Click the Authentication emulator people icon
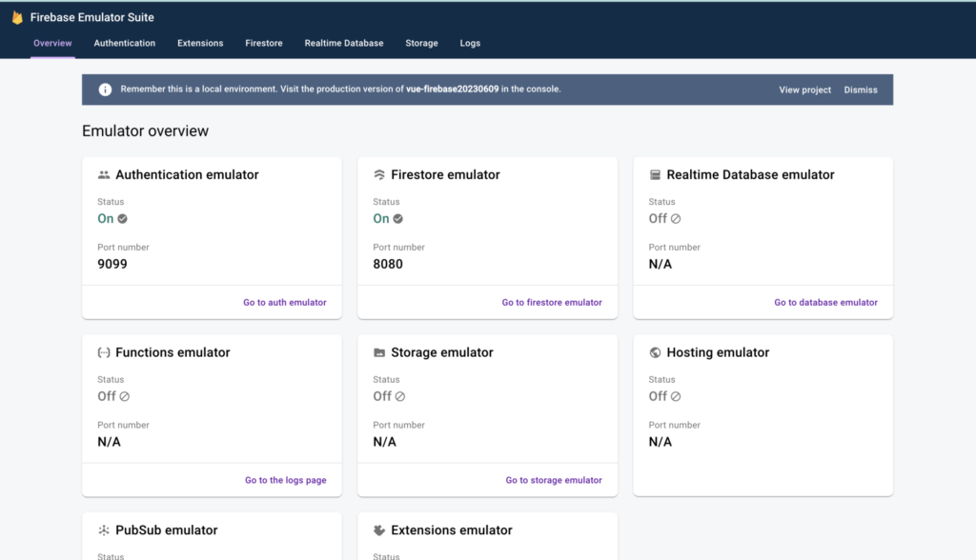 104,175
